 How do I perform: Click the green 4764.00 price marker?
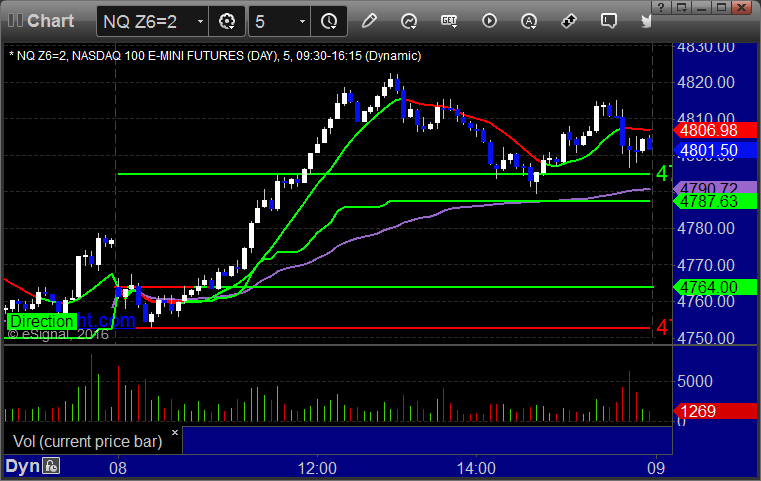coord(715,287)
